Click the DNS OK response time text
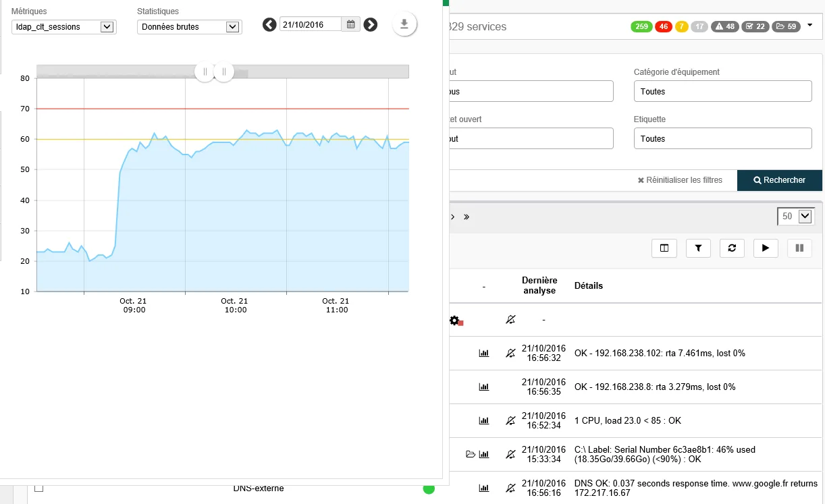The image size is (825, 504). pyautogui.click(x=696, y=488)
